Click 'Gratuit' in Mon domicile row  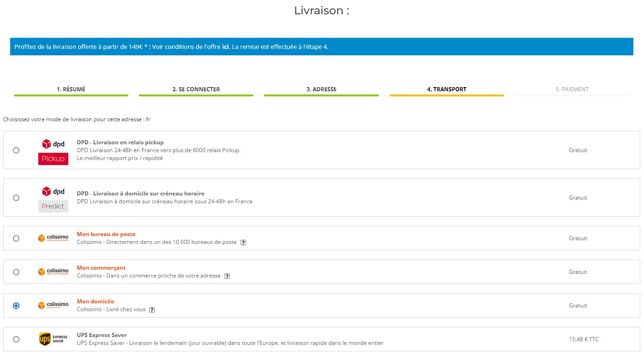point(578,306)
